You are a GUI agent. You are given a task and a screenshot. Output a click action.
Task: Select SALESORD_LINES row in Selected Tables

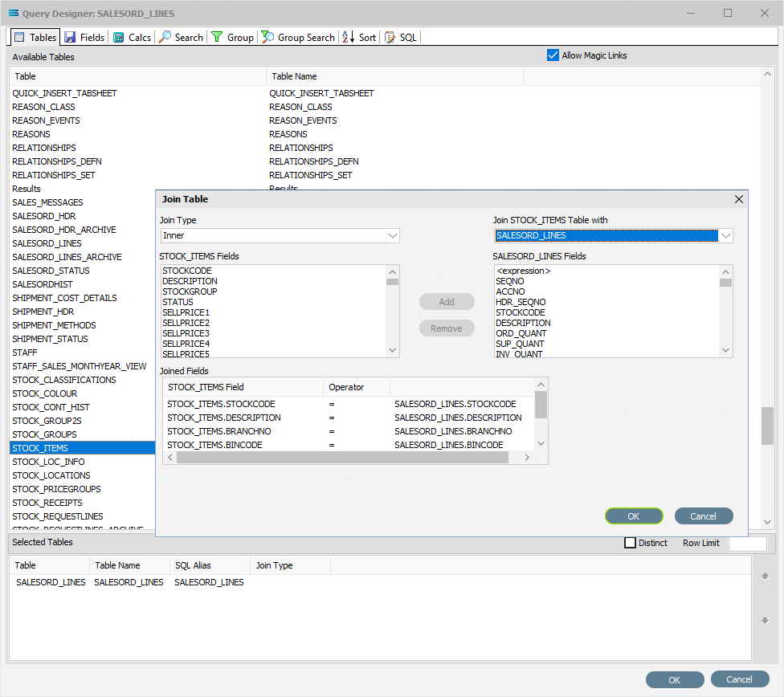pyautogui.click(x=380, y=582)
